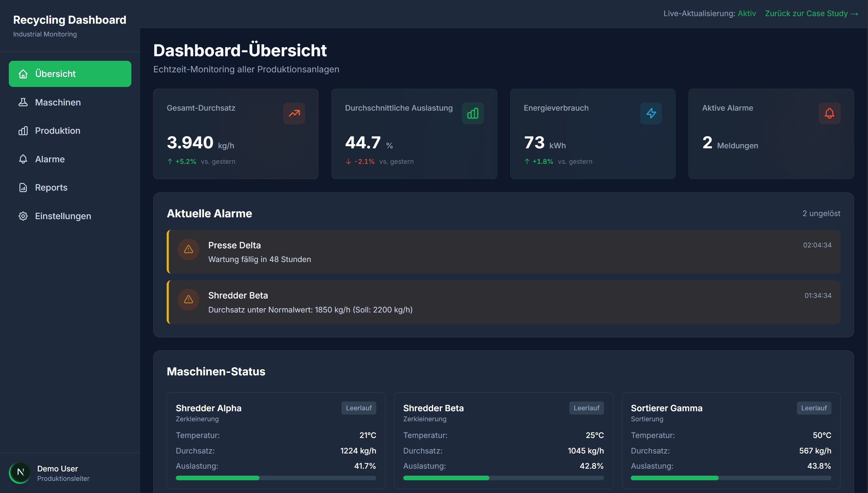This screenshot has height=493, width=868.
Task: Select the Reports document icon
Action: 23,188
